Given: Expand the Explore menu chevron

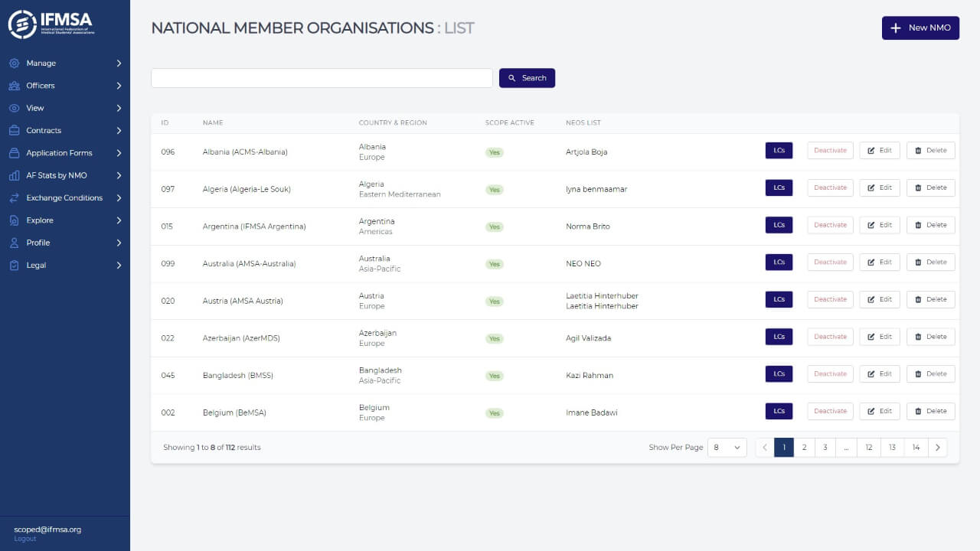Looking at the screenshot, I should 119,220.
